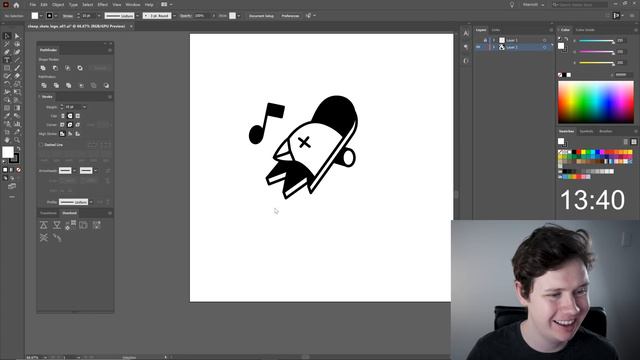Open the Effect menu
Viewport: 640px width, 360px height.
click(x=102, y=5)
